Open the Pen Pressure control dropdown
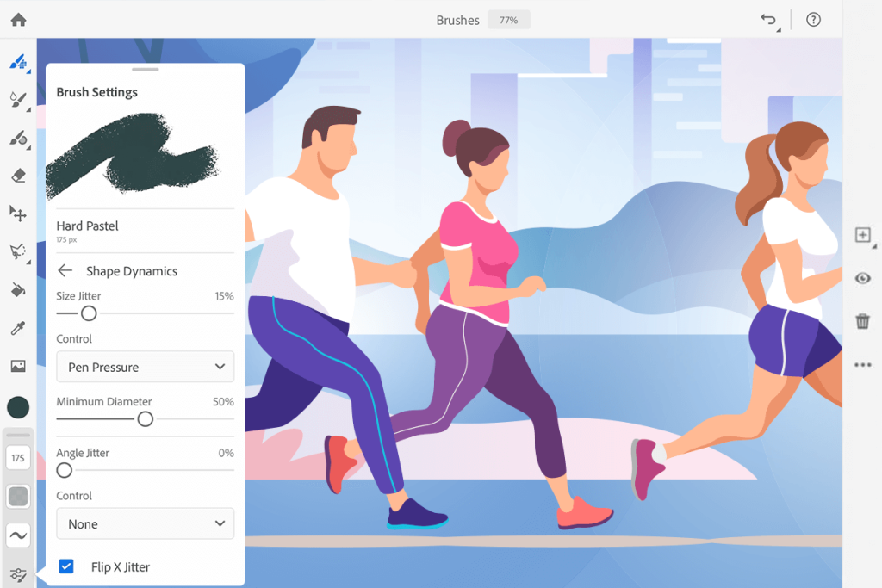 pos(145,367)
